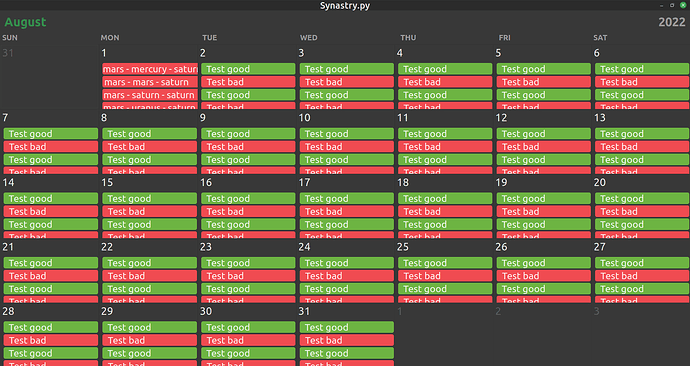
Task: Select 'Test bad' event on August 10
Action: [347, 146]
